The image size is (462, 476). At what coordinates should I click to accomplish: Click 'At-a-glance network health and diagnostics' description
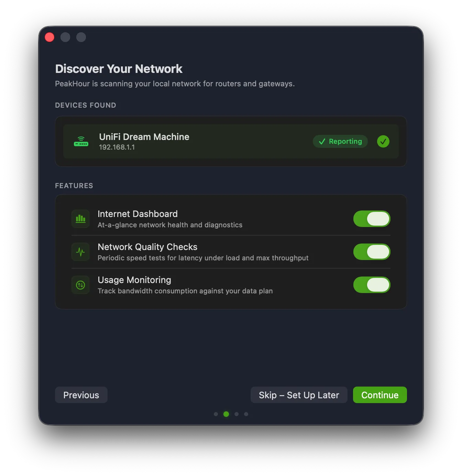[x=170, y=225]
